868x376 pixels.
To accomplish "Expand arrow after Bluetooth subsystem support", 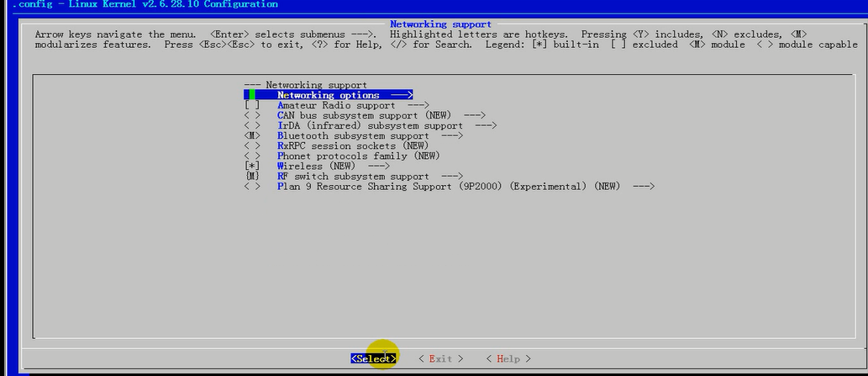I will coord(452,135).
